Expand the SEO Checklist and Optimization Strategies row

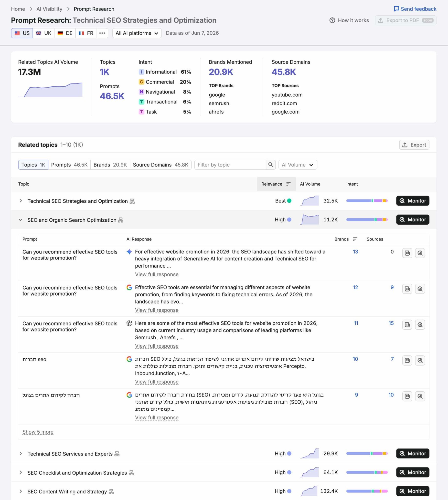click(x=21, y=472)
